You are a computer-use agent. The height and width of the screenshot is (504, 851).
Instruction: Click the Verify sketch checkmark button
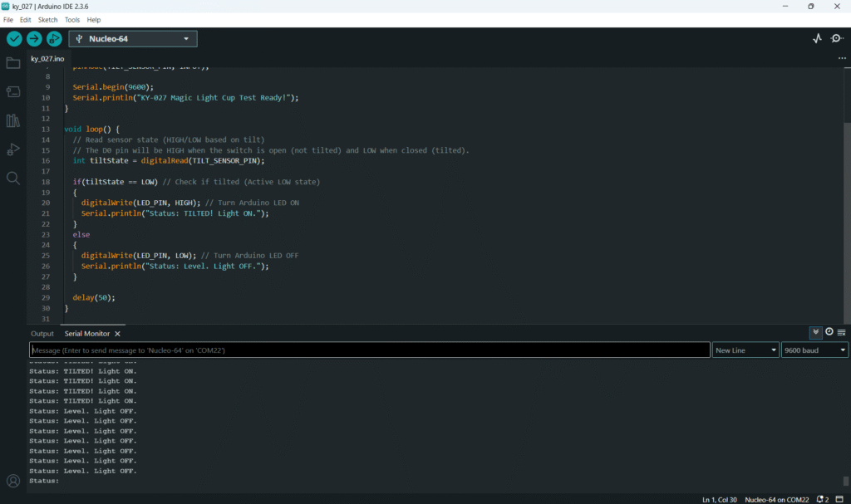pyautogui.click(x=14, y=39)
